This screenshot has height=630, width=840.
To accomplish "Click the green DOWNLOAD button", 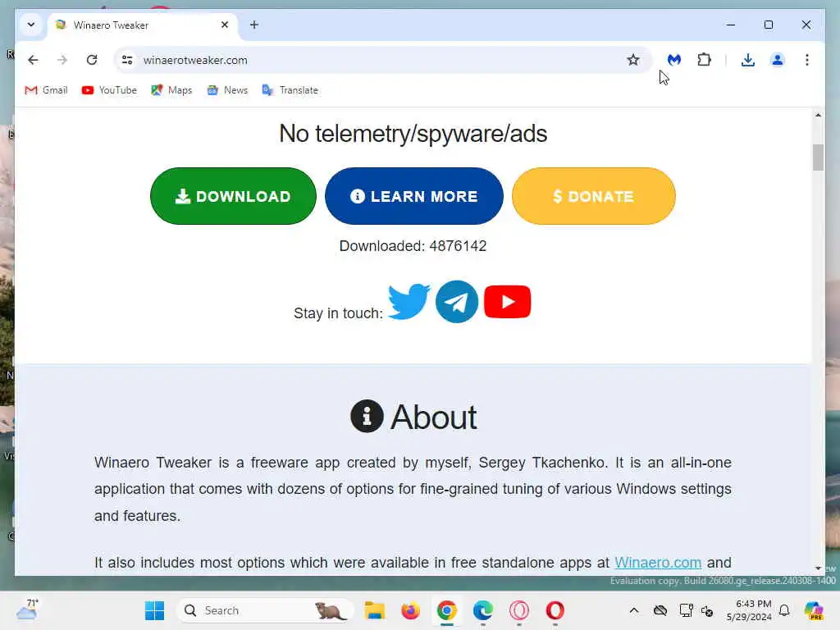I will tap(233, 196).
